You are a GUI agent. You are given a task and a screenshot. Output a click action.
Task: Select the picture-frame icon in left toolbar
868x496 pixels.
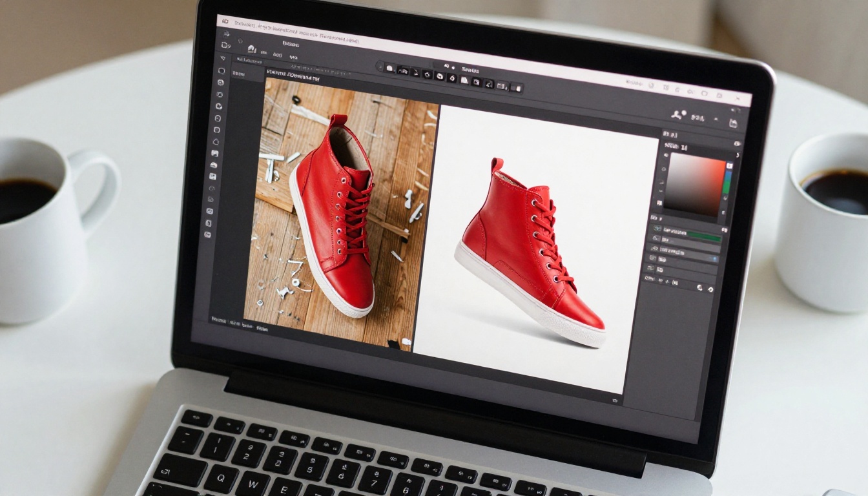coord(215,153)
